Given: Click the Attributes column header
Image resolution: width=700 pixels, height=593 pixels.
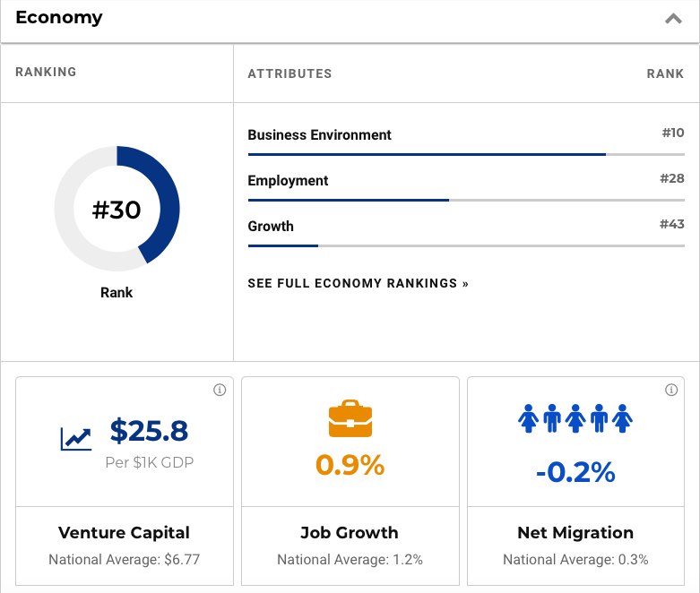Looking at the screenshot, I should click(x=290, y=73).
